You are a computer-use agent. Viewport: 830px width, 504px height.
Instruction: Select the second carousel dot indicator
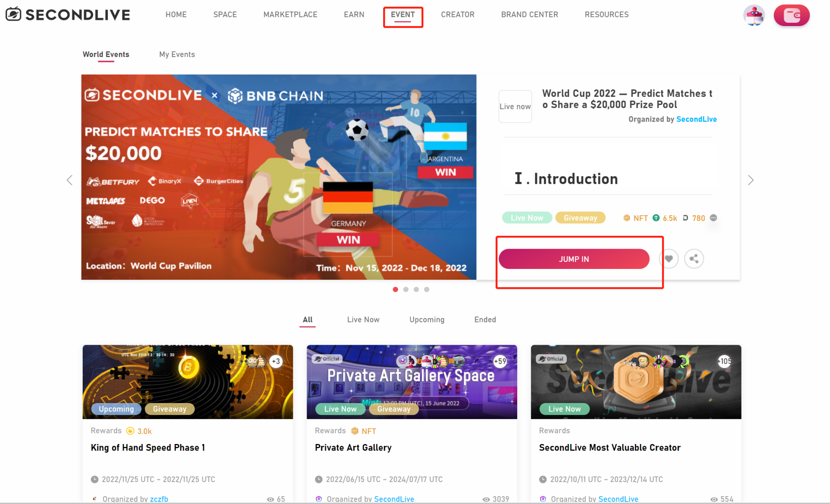pyautogui.click(x=406, y=289)
